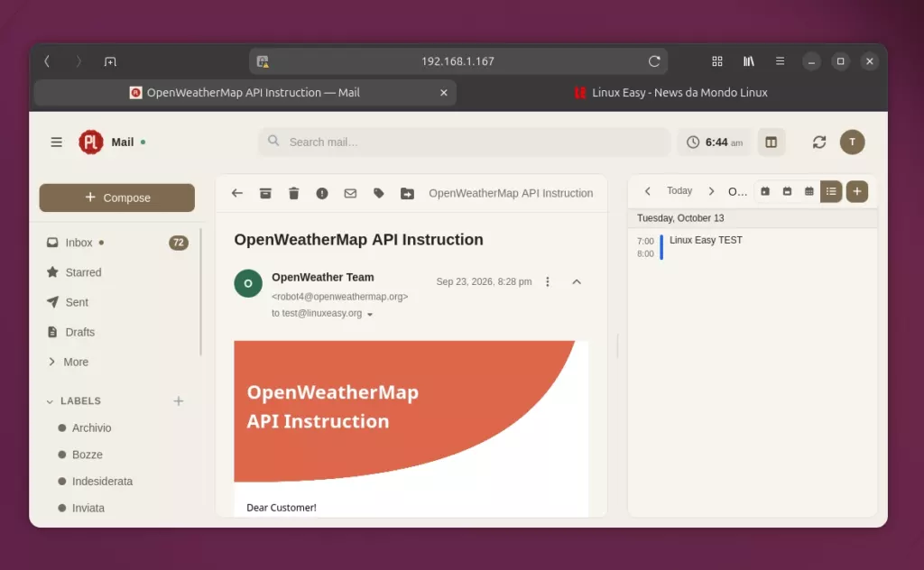924x570 pixels.
Task: Open the Starred folder
Action: point(118,272)
